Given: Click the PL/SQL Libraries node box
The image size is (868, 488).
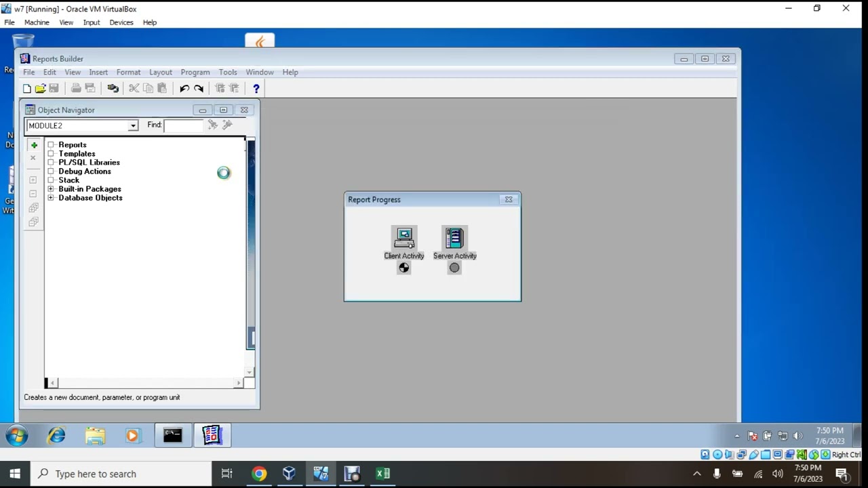Looking at the screenshot, I should pos(51,163).
